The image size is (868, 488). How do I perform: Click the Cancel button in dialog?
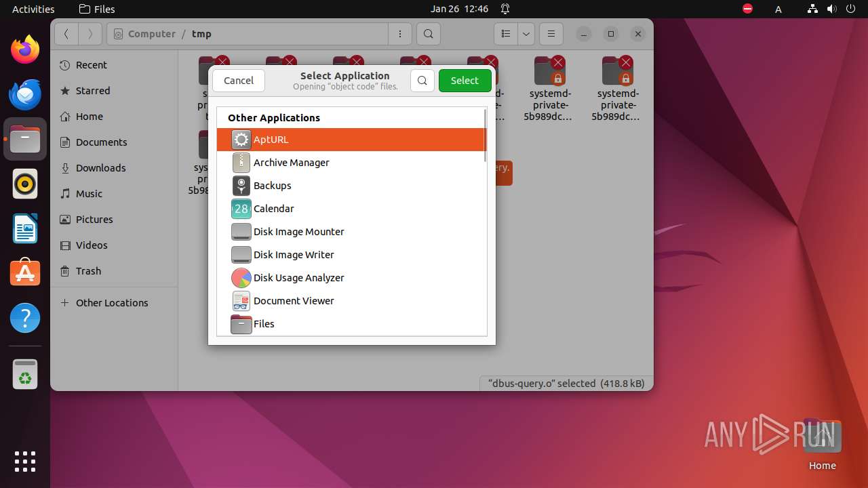click(239, 81)
